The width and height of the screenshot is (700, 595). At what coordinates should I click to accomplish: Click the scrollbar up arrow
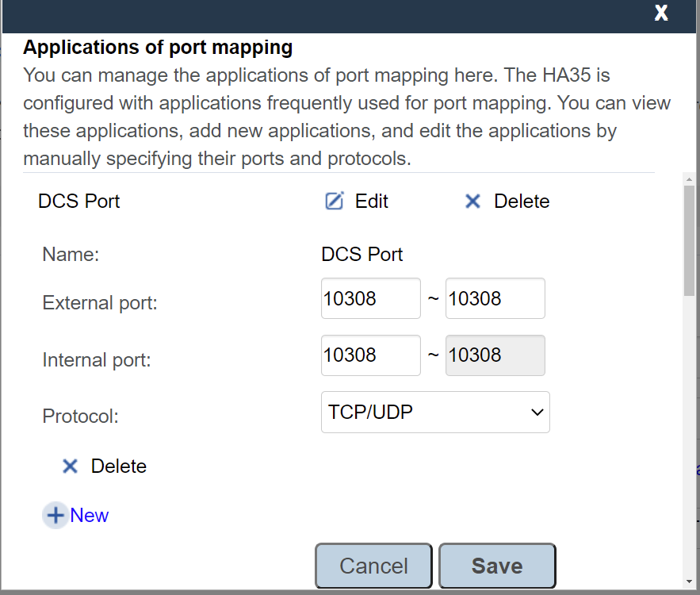click(x=689, y=179)
